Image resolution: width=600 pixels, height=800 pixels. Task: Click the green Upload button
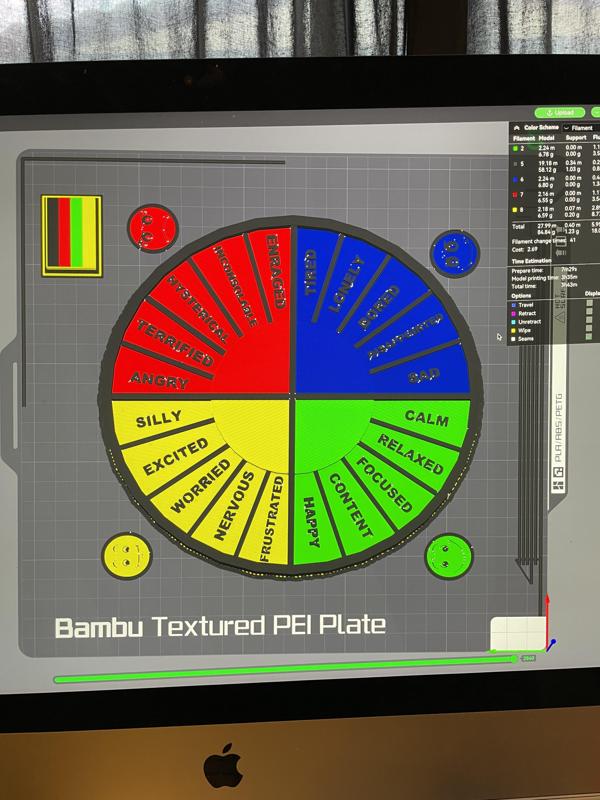(560, 113)
